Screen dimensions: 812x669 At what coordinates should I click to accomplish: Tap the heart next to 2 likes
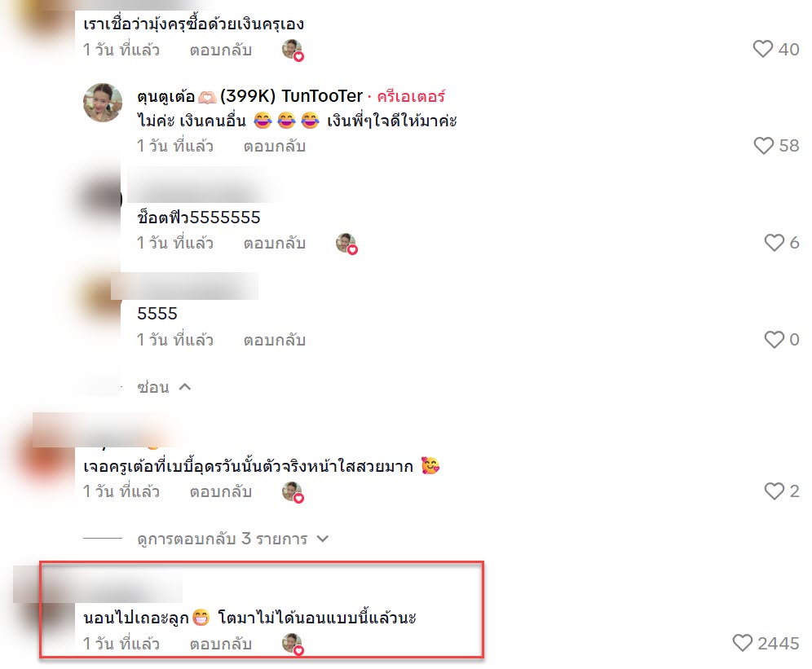[x=774, y=491]
